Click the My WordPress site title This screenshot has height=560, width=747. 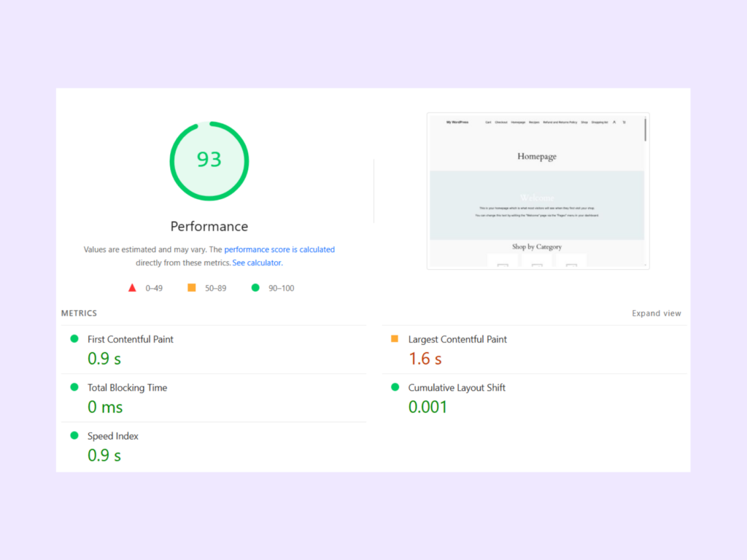point(458,122)
